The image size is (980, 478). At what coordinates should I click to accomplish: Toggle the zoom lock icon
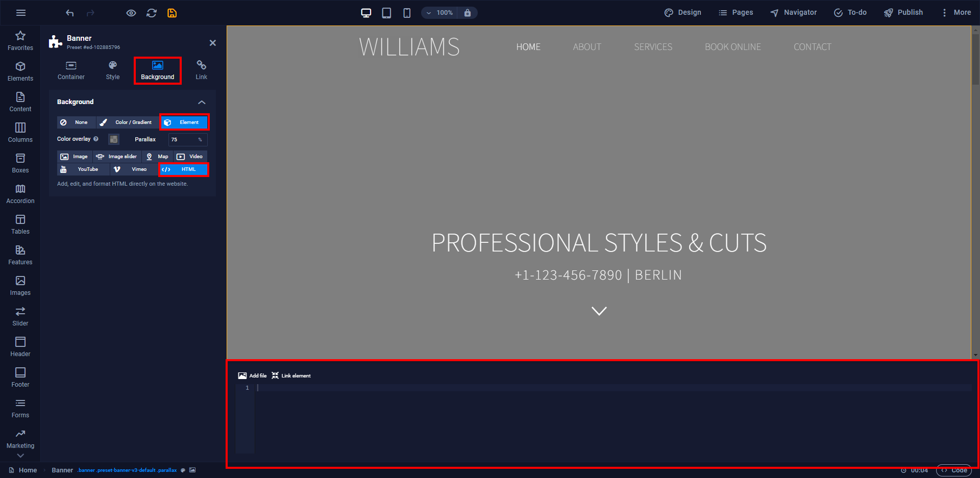click(x=468, y=13)
